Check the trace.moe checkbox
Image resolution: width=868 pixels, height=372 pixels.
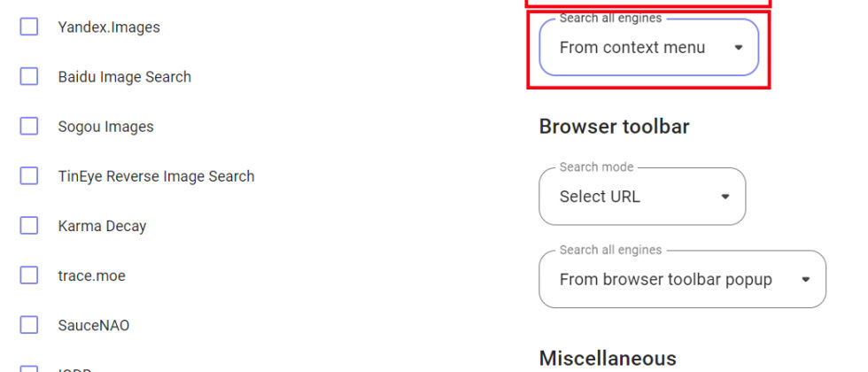(29, 275)
